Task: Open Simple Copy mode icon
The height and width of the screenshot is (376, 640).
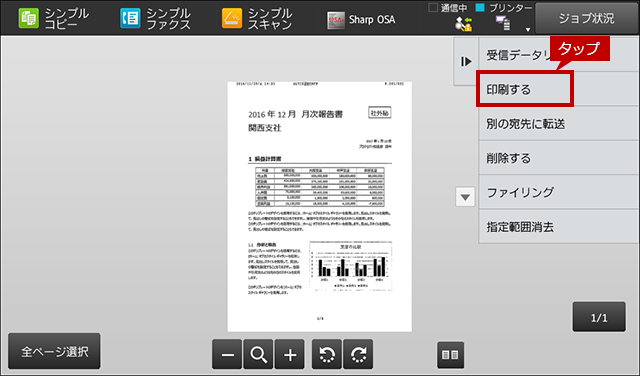Action: point(29,19)
